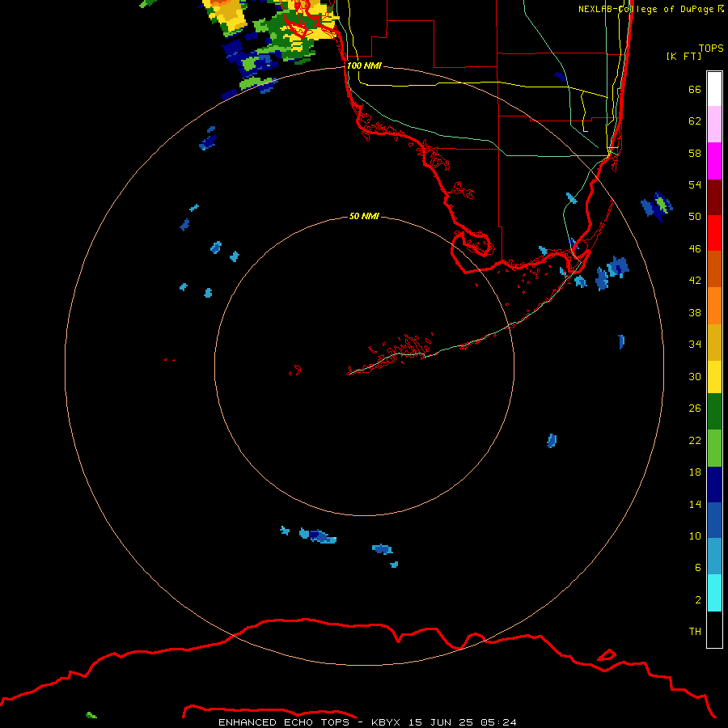728x728 pixels.
Task: Click the legend value 58
Action: [x=695, y=153]
